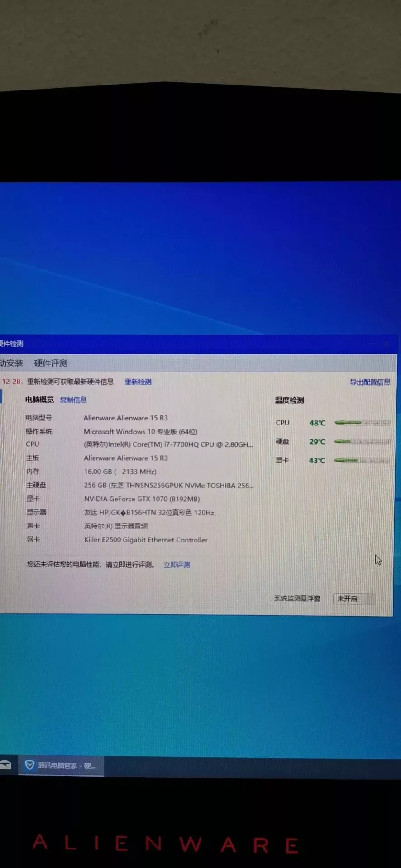This screenshot has width=401, height=868.
Task: Toggle the 系统监测悬浮窗 switch showing 未开启
Action: coord(354,599)
